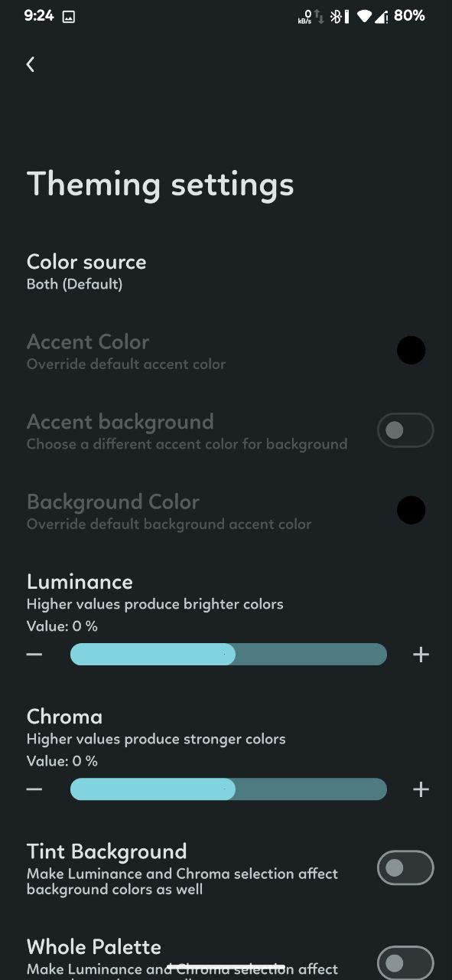Click the Accent Color black swatch
Screen dimensions: 452x980
point(411,351)
